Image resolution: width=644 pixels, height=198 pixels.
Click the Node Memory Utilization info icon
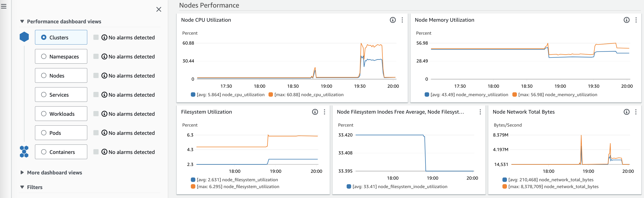[x=626, y=20]
